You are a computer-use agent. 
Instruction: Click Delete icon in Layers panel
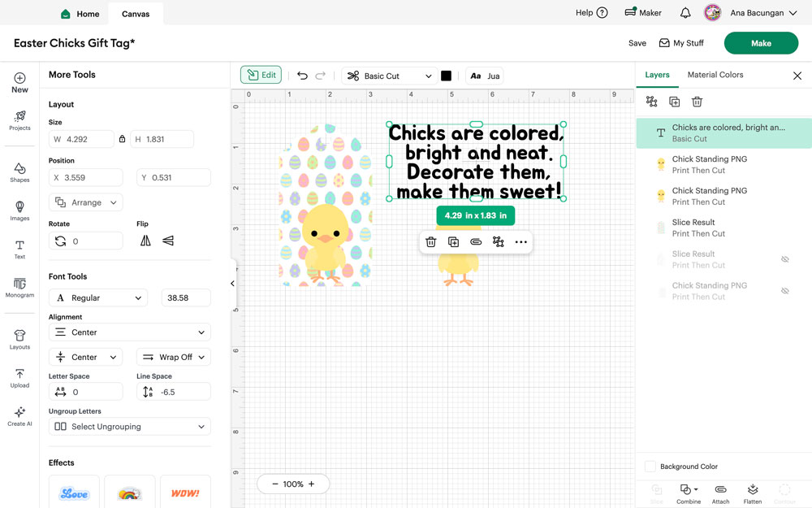(697, 102)
